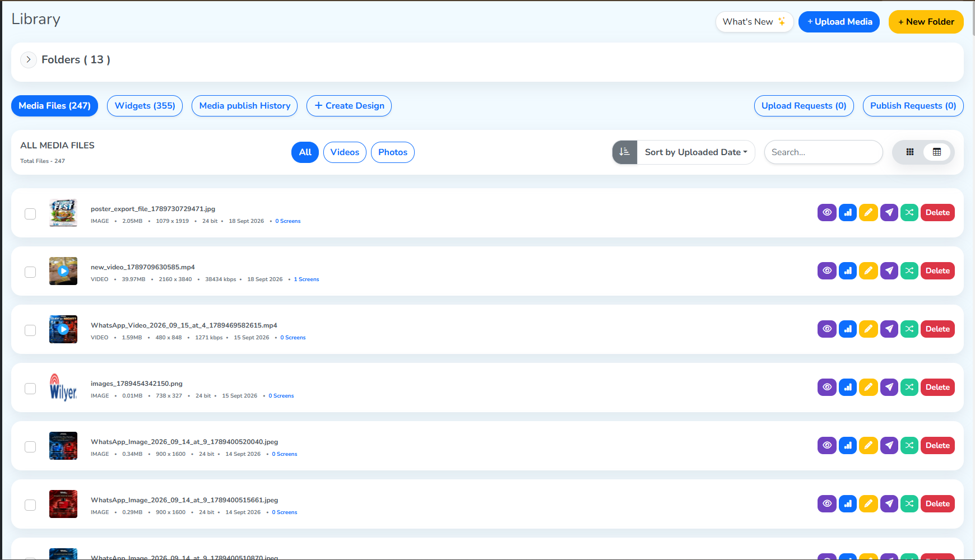
Task: Open chart icon for WhatsApp_Video_2026_09_15
Action: click(x=847, y=329)
